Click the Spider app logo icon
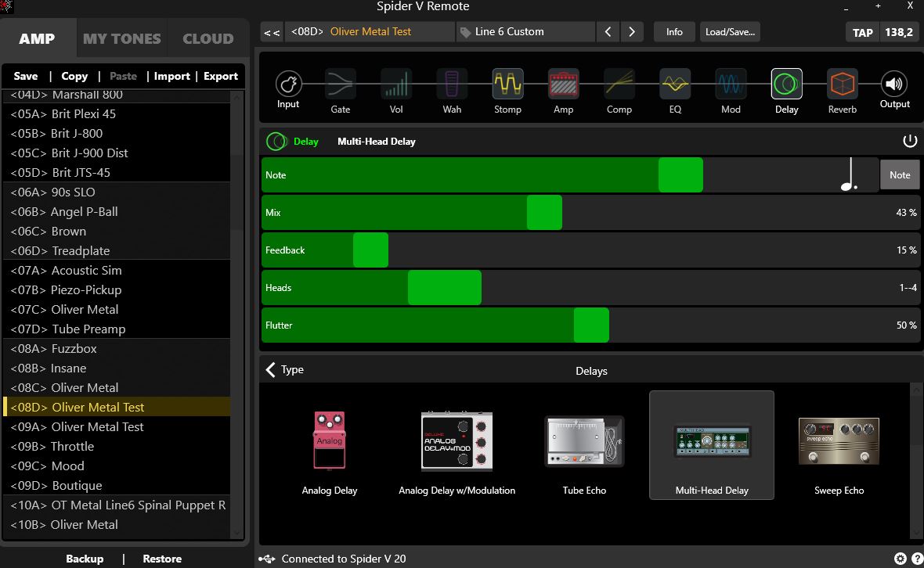Image resolution: width=924 pixels, height=568 pixels. (x=6, y=6)
